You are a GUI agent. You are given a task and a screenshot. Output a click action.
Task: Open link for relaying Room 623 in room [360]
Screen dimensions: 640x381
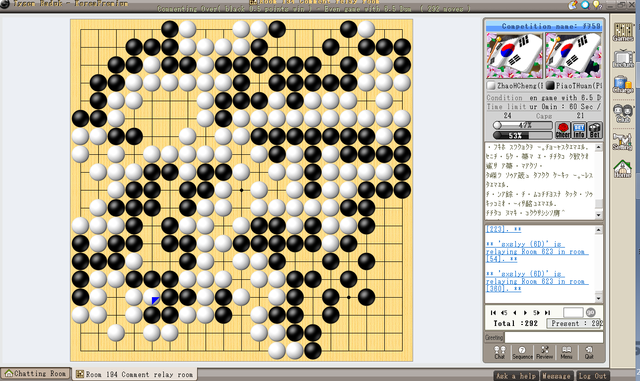click(x=536, y=281)
